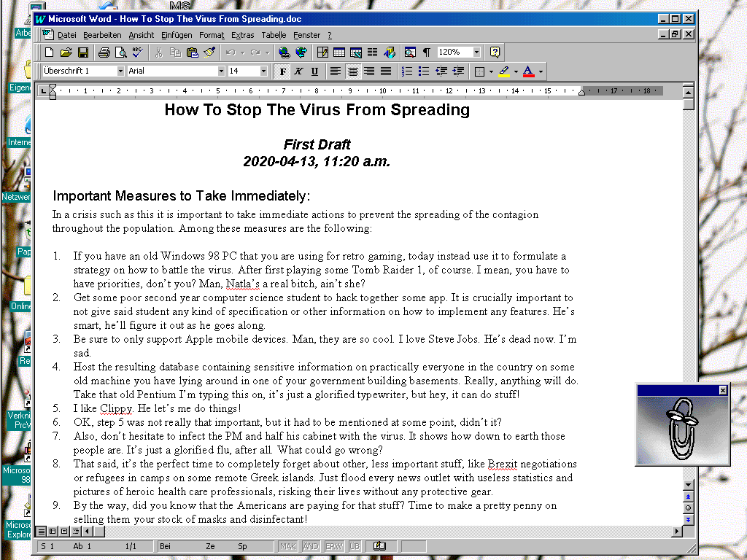Format text into columns
The height and width of the screenshot is (560, 747).
[373, 52]
